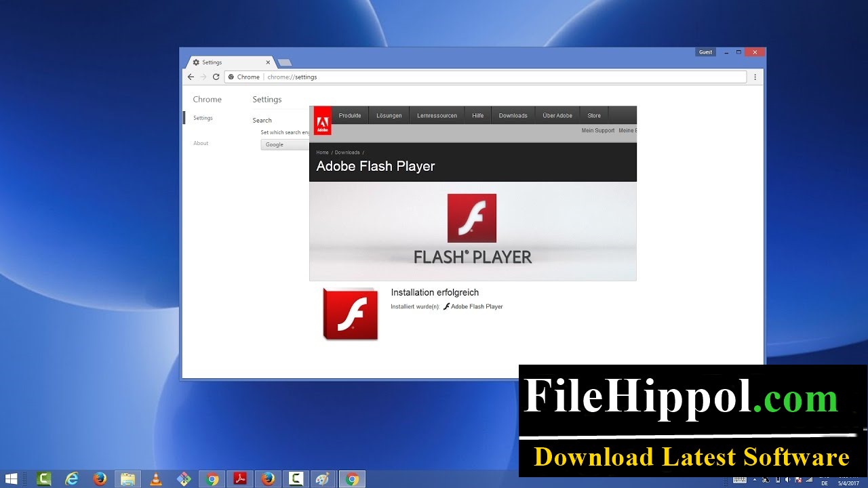Click the large Flash Player box icon
This screenshot has width=868, height=488.
tap(350, 313)
